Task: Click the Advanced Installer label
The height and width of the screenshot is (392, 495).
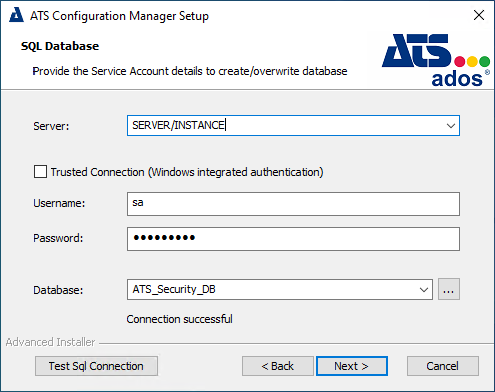Action: [50, 342]
